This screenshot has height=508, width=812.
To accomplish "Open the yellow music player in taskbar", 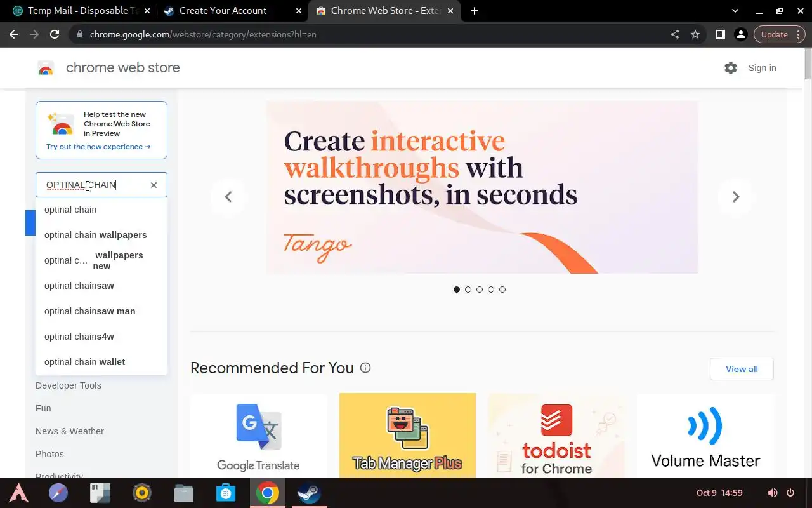I will [142, 493].
